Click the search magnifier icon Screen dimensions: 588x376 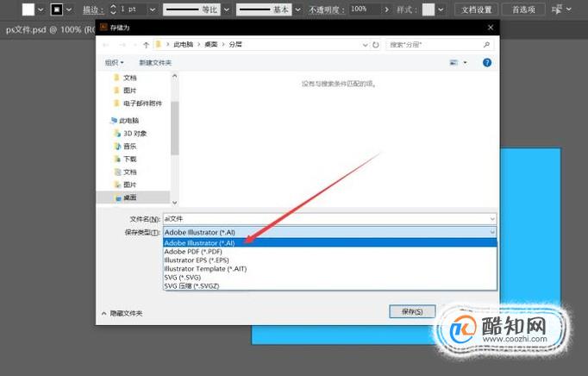487,45
